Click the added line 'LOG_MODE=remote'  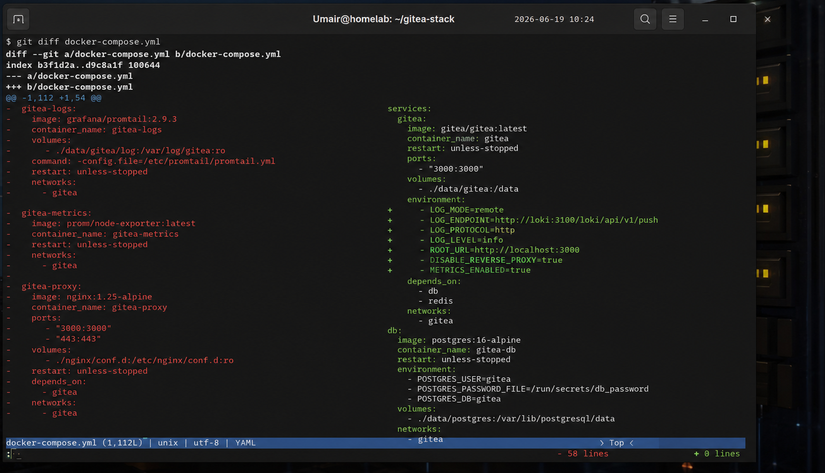coord(466,210)
